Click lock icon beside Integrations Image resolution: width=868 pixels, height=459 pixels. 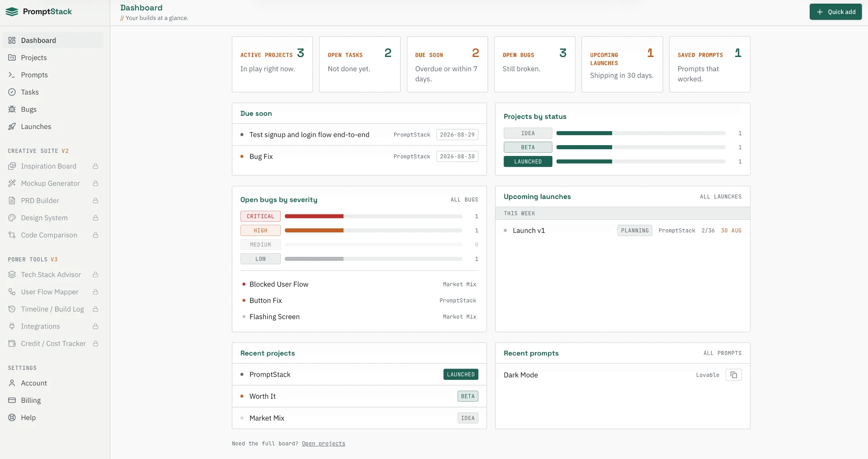[x=95, y=326]
